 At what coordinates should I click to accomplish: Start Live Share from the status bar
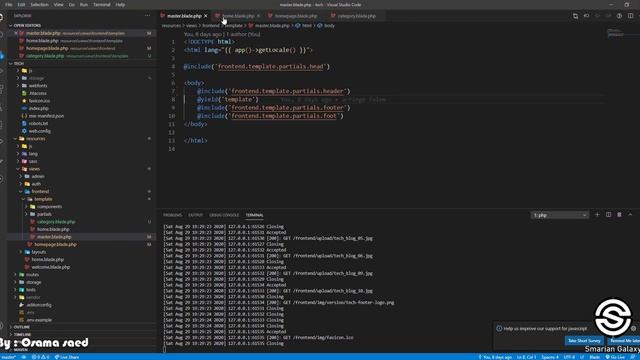click(67, 357)
